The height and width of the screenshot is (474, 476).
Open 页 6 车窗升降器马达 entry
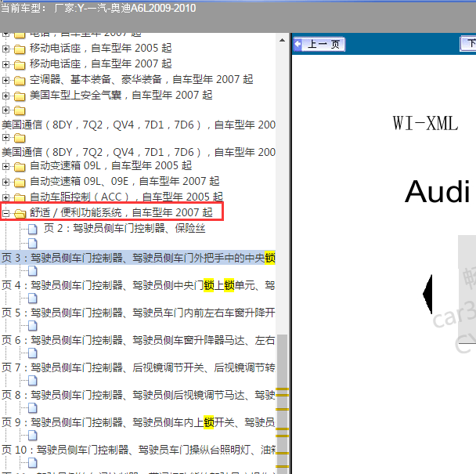point(138,340)
